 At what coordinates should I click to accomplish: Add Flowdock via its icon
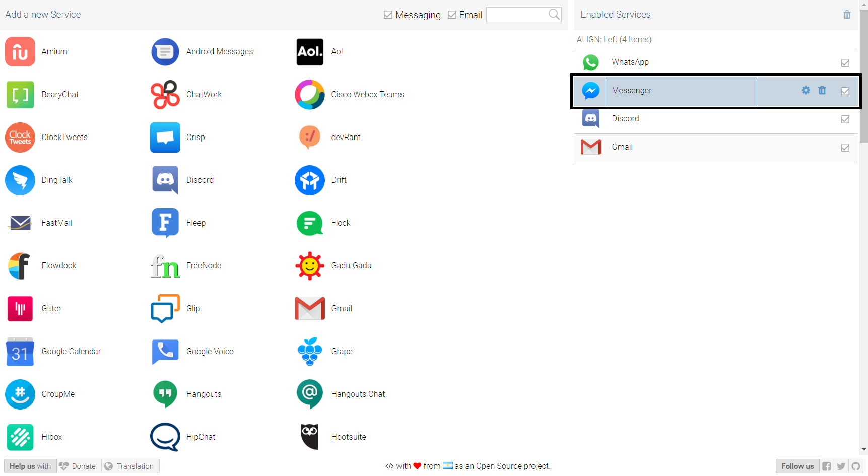pyautogui.click(x=20, y=265)
